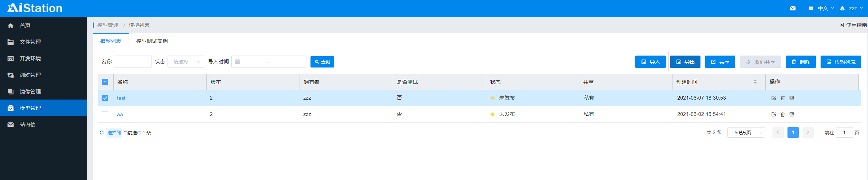Click the refresh icon beside 选择列
This screenshot has width=868, height=180.
pyautogui.click(x=102, y=133)
